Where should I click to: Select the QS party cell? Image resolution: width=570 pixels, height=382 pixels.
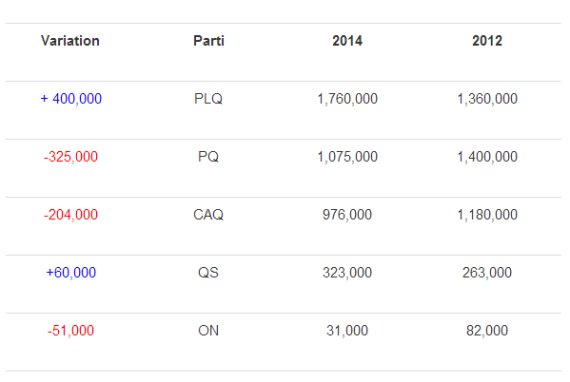point(208,273)
